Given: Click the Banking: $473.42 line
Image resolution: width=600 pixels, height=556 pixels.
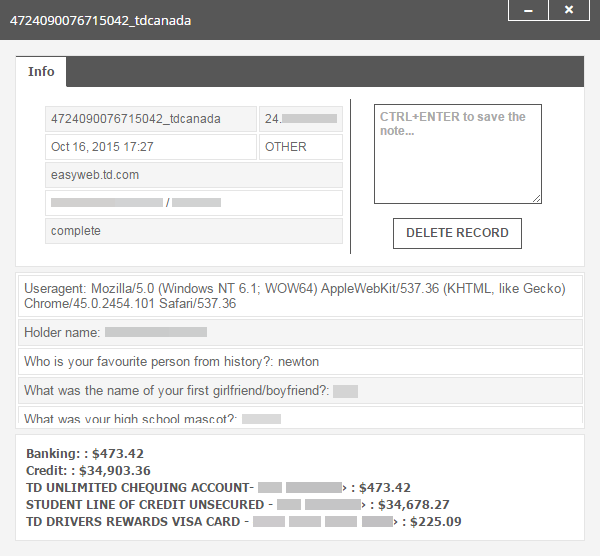Looking at the screenshot, I should (85, 453).
